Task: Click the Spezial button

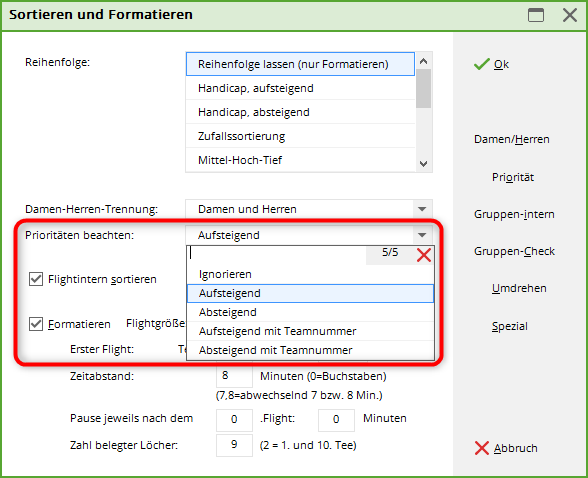Action: [510, 326]
